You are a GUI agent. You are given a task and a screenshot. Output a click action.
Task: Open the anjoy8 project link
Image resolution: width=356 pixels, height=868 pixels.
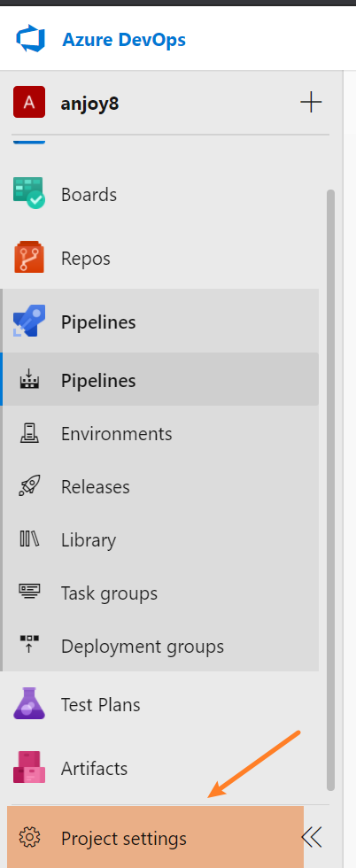[89, 104]
